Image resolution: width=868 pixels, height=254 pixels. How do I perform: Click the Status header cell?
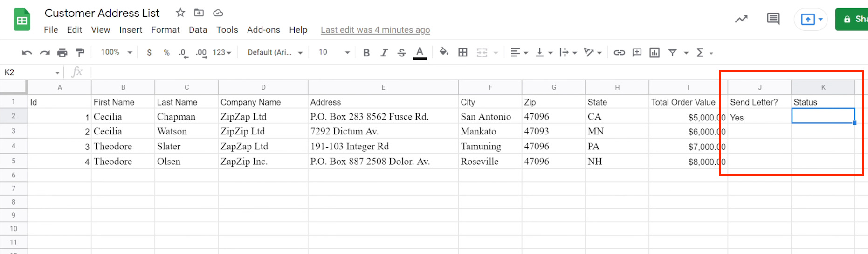click(x=823, y=102)
